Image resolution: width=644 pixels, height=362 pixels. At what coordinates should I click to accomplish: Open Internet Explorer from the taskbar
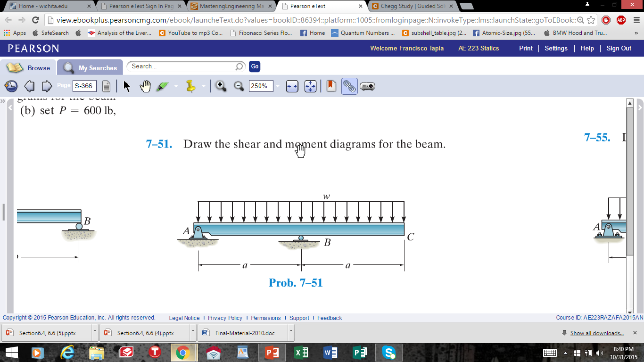coord(67,352)
